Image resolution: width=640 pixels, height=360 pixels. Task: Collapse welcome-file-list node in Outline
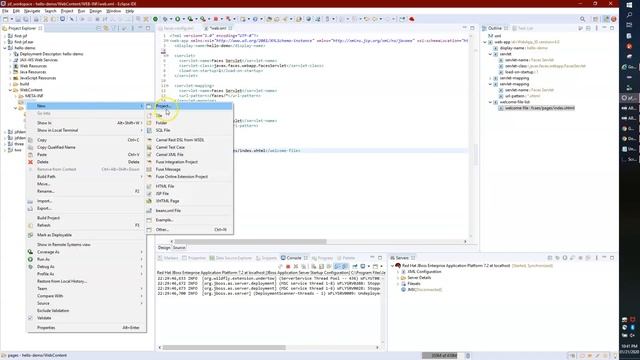pos(490,102)
